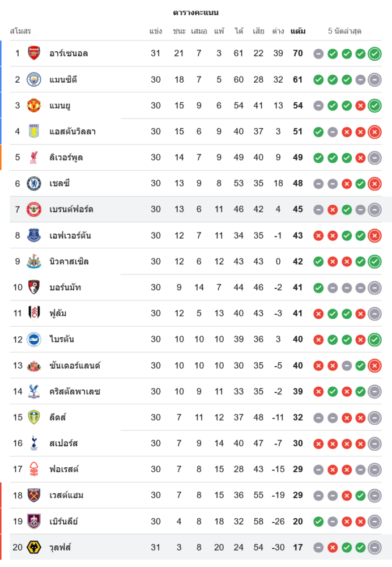Open the เวสต์แฮม team link
Viewport: 392px width, 567px height.
pos(66,495)
